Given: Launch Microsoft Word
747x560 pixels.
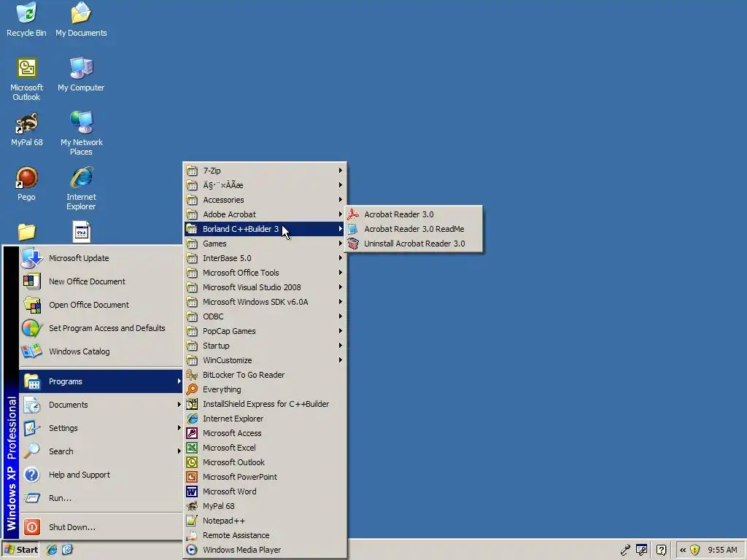Looking at the screenshot, I should coord(265,491).
